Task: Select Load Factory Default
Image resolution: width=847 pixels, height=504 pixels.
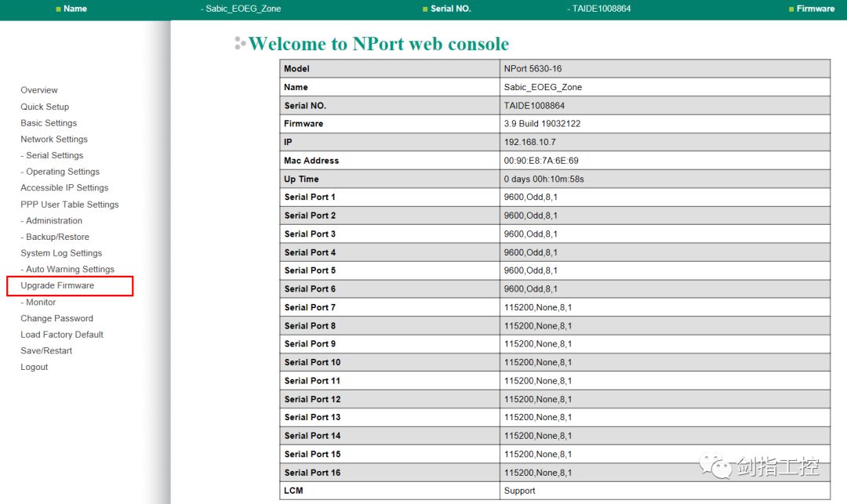Action: tap(62, 335)
